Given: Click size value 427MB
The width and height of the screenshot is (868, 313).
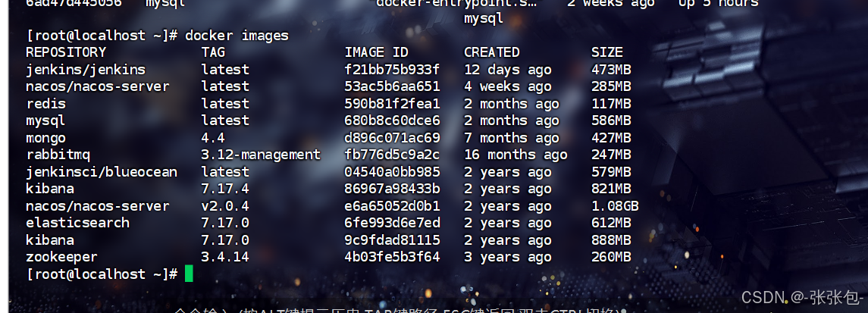Looking at the screenshot, I should 611,138.
